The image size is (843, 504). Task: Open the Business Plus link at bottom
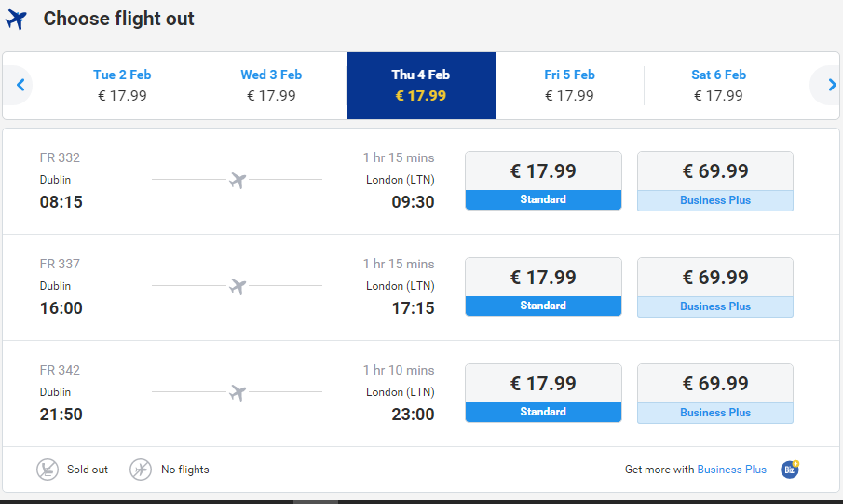[732, 470]
